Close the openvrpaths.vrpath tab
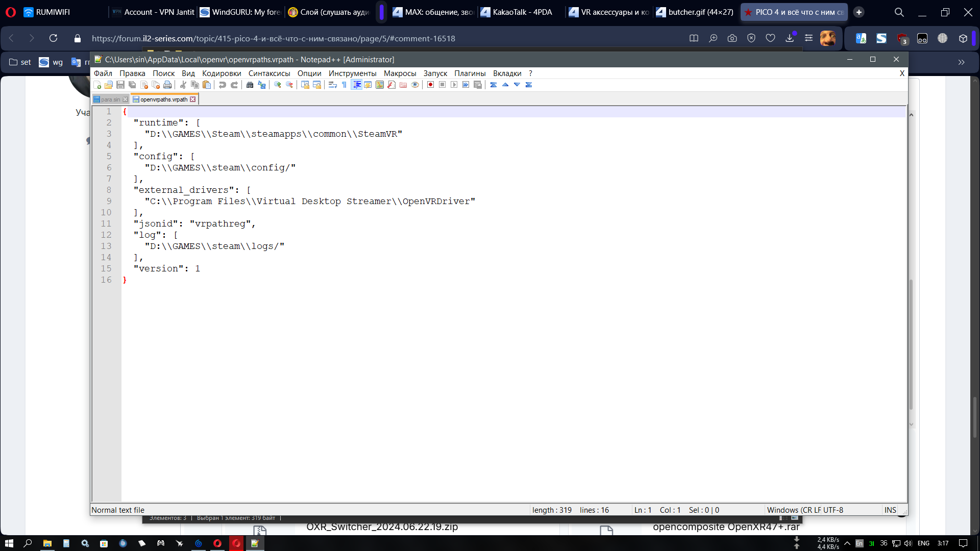This screenshot has width=980, height=551. [x=193, y=99]
